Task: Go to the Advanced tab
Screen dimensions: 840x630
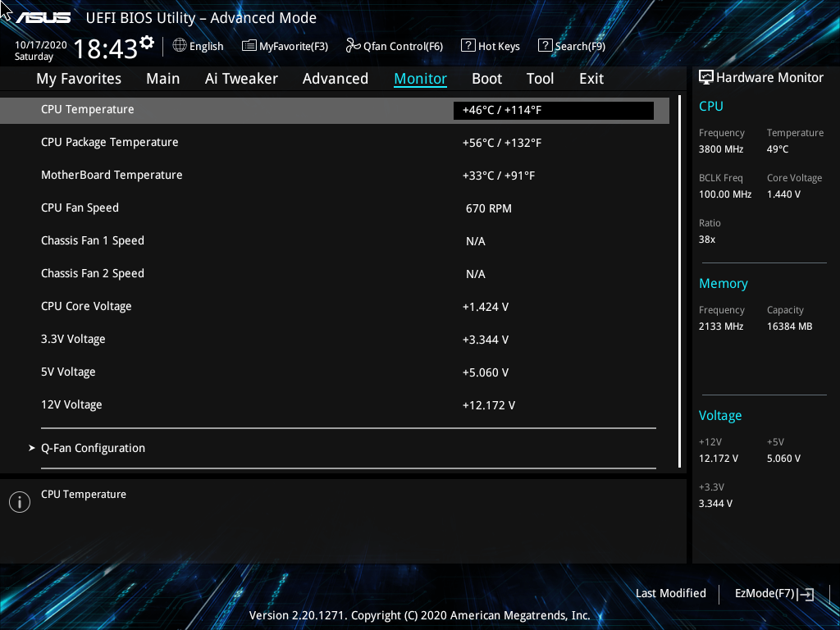Action: point(336,79)
